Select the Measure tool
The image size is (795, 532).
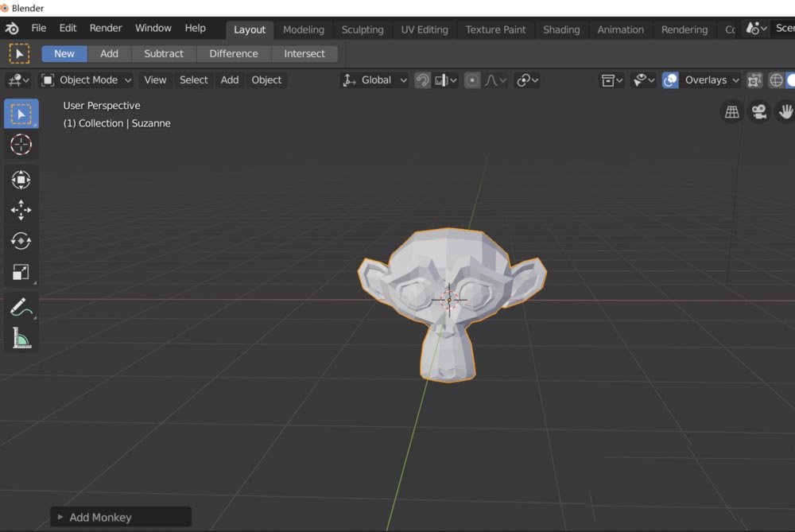tap(21, 337)
